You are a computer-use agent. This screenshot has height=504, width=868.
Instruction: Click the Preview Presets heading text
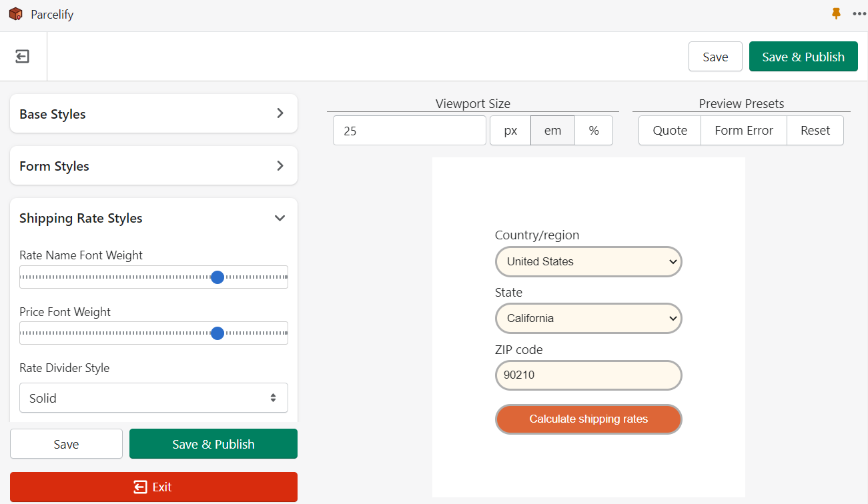coord(741,103)
